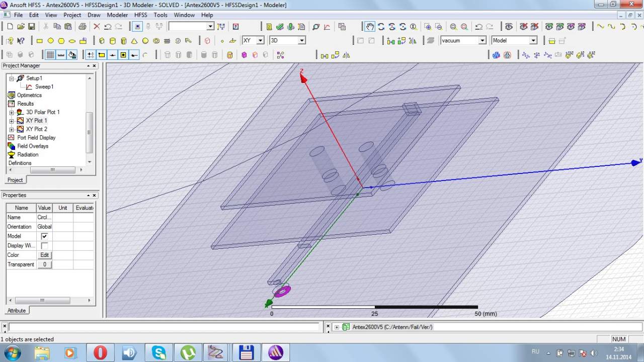Switch to the Attribute tab
The height and width of the screenshot is (362, 644).
pos(16,311)
